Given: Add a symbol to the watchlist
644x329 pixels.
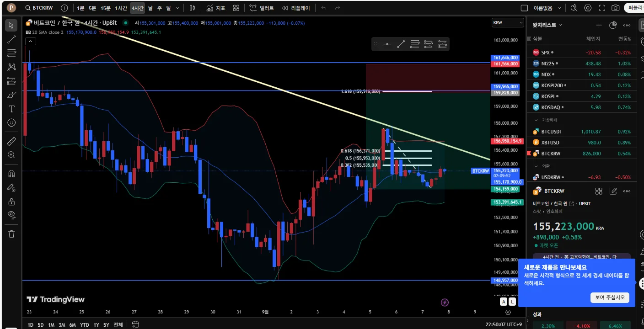Looking at the screenshot, I should tap(599, 25).
